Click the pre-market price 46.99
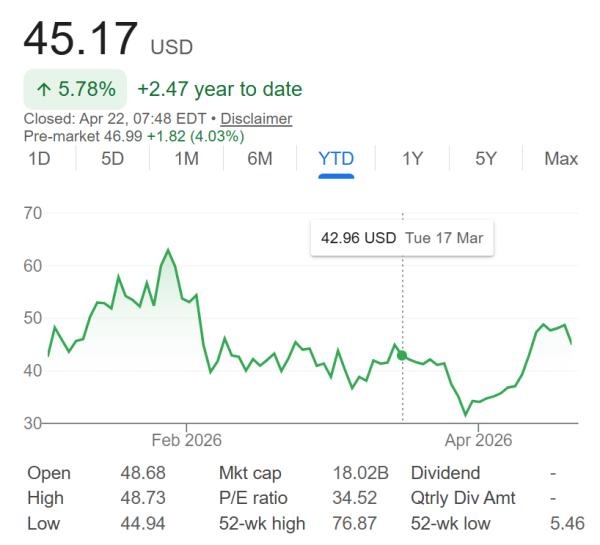 click(x=123, y=135)
